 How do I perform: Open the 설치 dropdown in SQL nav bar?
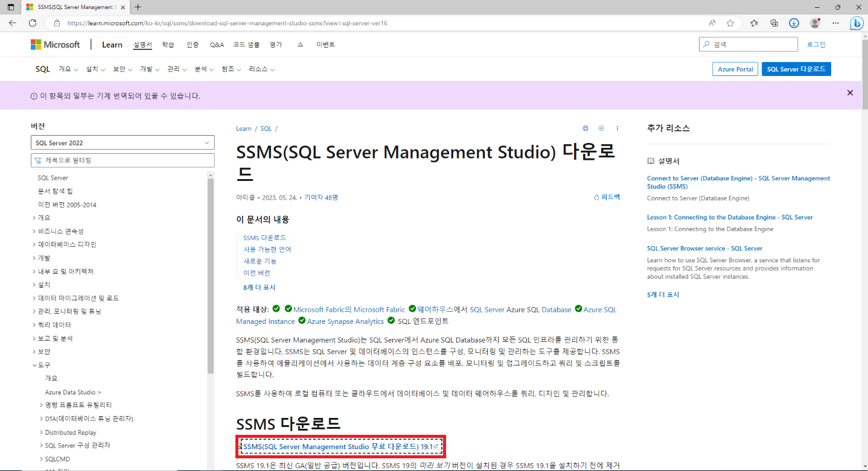(x=95, y=69)
